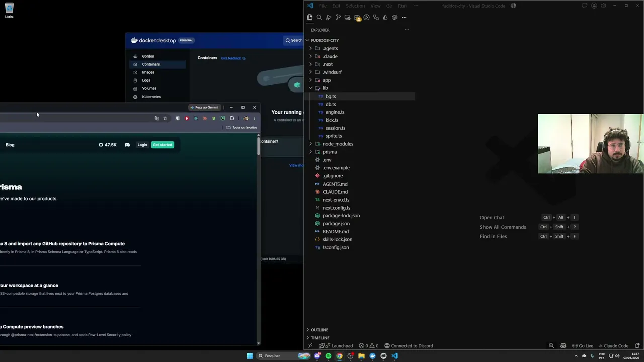Open Volumes in Docker Desktop sidebar
Image resolution: width=644 pixels, height=362 pixels.
(x=157, y=88)
